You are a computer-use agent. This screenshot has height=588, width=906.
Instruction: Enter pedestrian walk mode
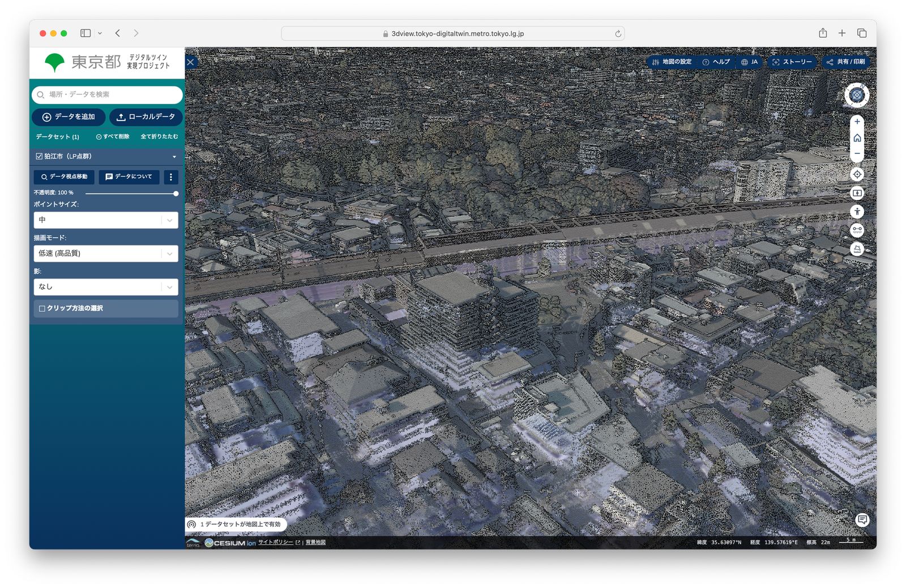tap(857, 212)
